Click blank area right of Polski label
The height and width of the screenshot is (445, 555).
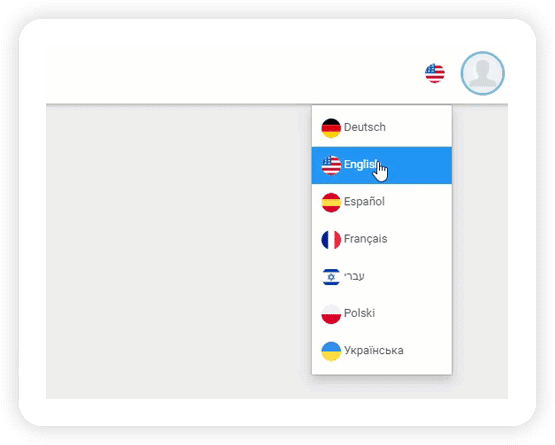pos(412,314)
